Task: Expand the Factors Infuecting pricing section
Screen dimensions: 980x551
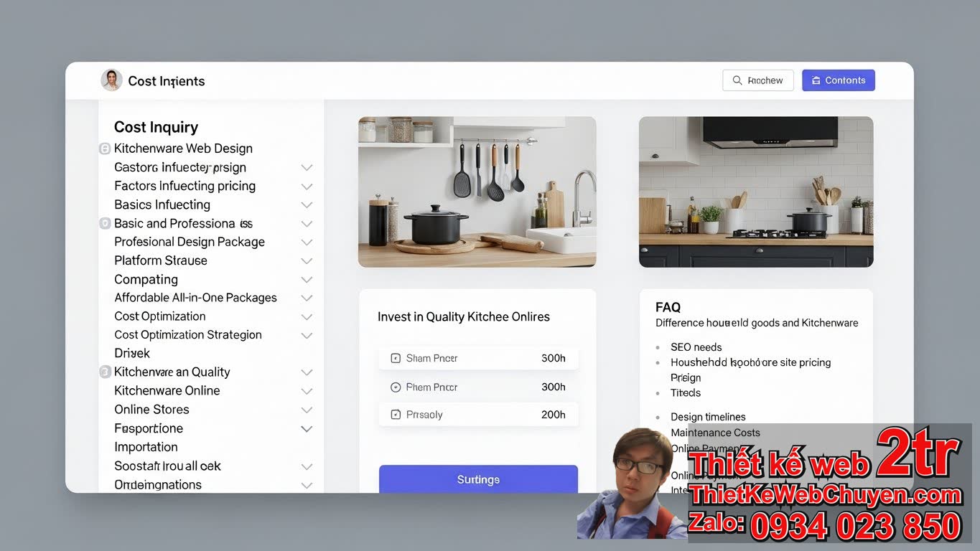Action: pos(307,187)
